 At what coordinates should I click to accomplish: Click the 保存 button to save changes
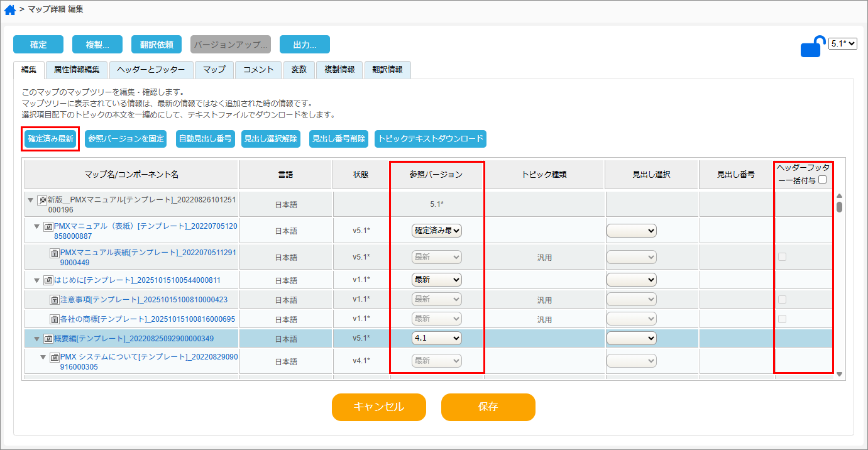(488, 407)
